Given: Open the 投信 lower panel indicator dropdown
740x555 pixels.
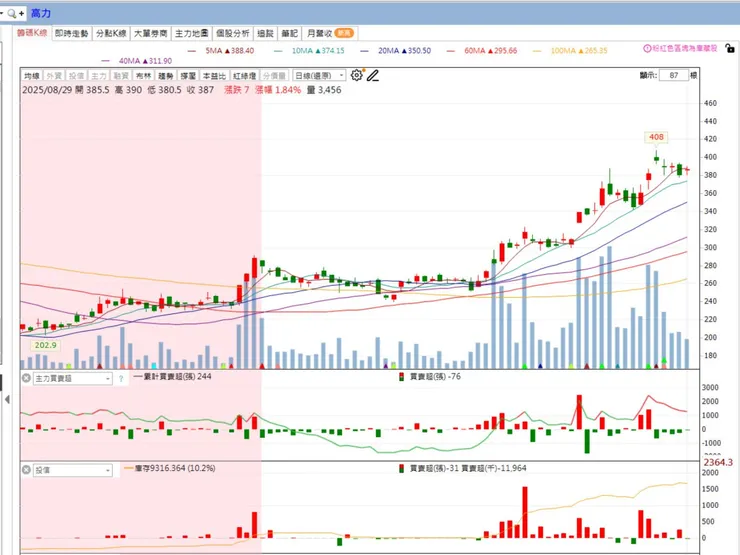Looking at the screenshot, I should point(72,470).
